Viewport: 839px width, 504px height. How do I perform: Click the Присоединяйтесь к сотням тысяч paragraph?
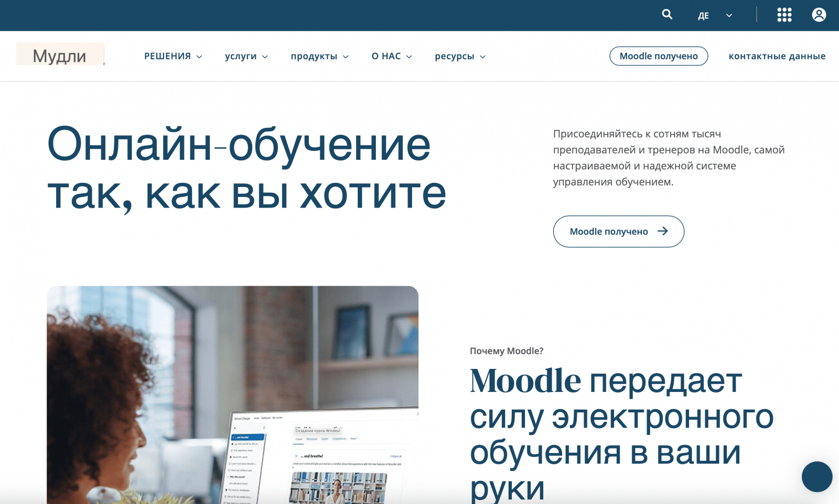[x=669, y=158]
